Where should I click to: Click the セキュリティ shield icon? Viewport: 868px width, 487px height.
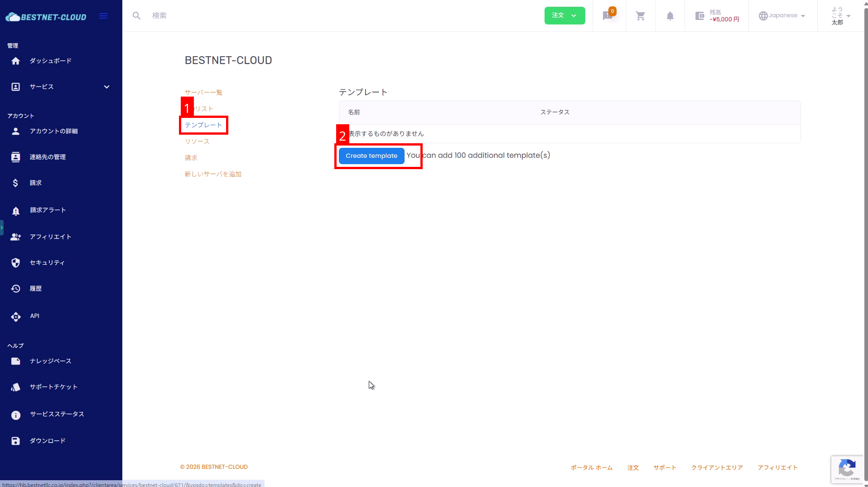pos(16,263)
